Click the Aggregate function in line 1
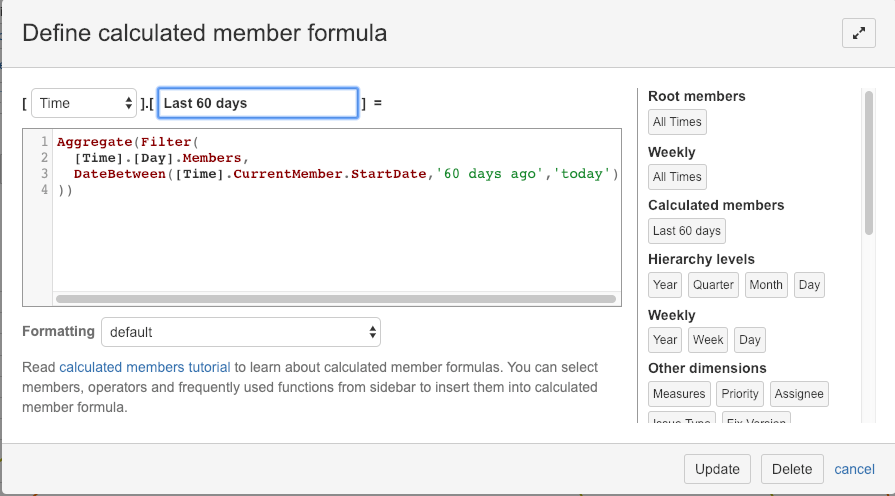This screenshot has height=496, width=895. (x=95, y=142)
